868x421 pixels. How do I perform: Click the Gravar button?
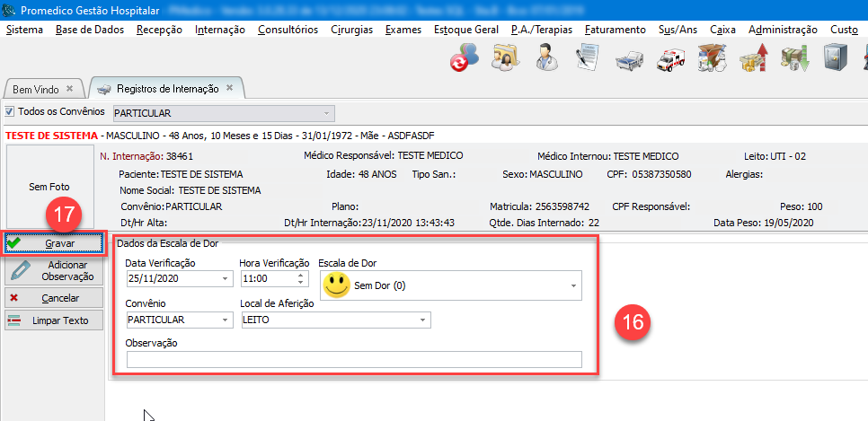(55, 243)
